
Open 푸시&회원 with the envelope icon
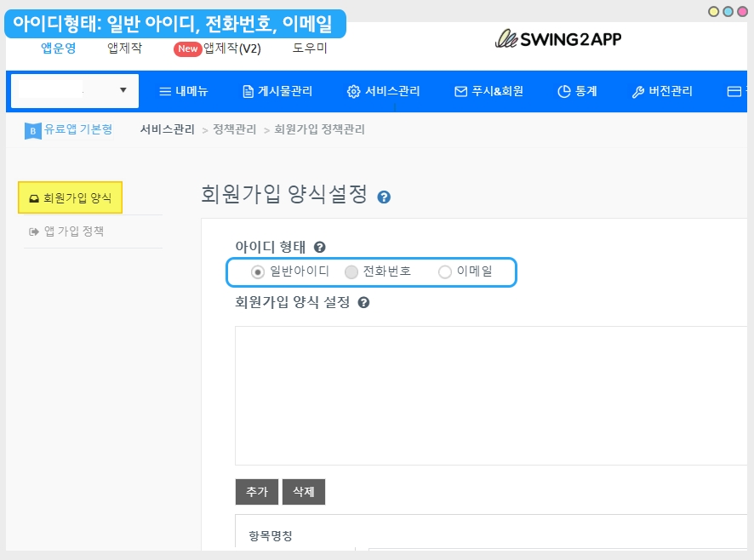pyautogui.click(x=488, y=91)
